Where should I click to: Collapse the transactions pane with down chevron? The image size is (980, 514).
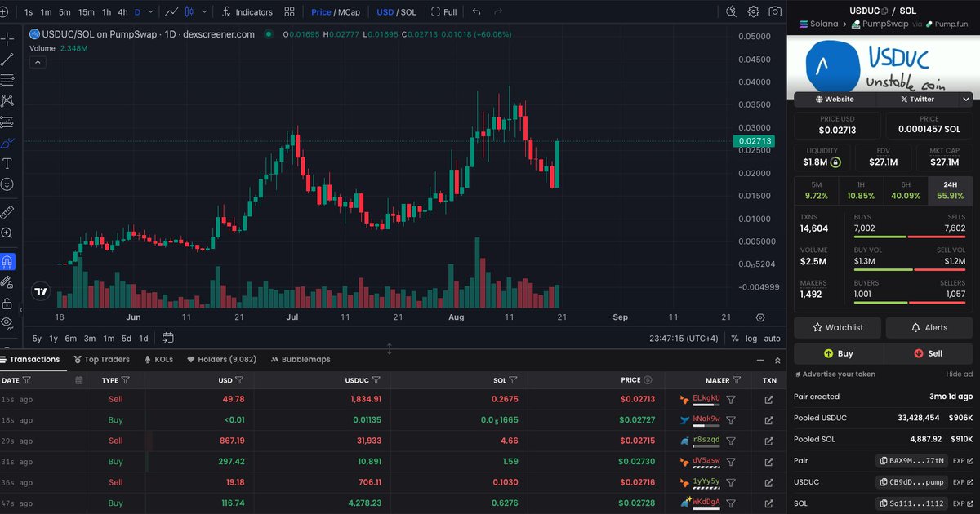coord(759,359)
